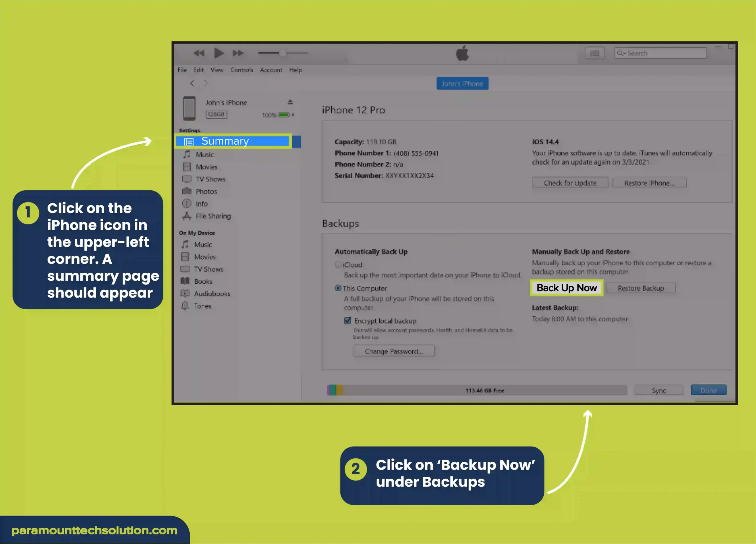Enable iCloud automatic backup option
Viewport: 756px width, 544px height.
click(338, 264)
